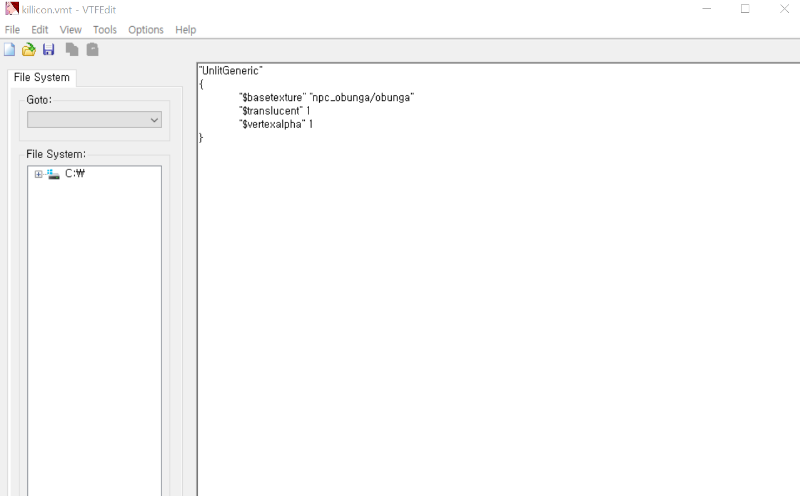This screenshot has width=800, height=496.
Task: Click the Open folder toolbar icon
Action: [29, 49]
